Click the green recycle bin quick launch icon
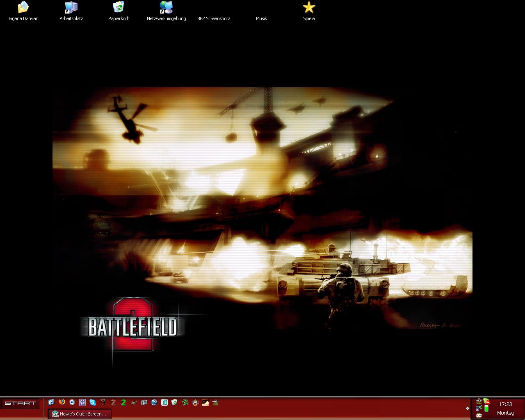Screen dimensions: 525x420 click(x=174, y=402)
